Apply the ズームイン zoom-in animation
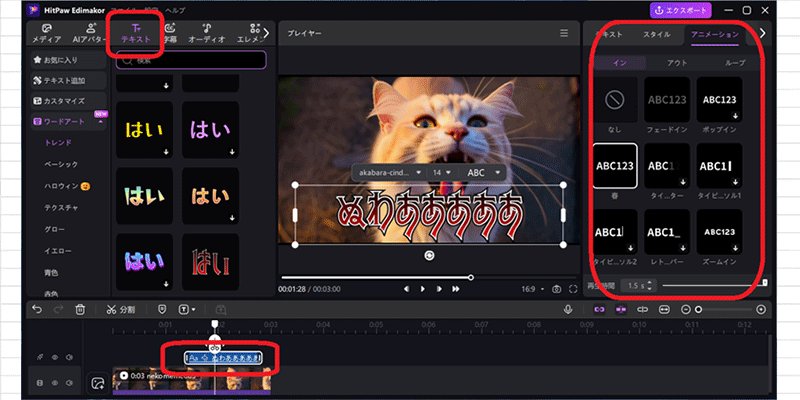800x400 pixels. pyautogui.click(x=719, y=232)
